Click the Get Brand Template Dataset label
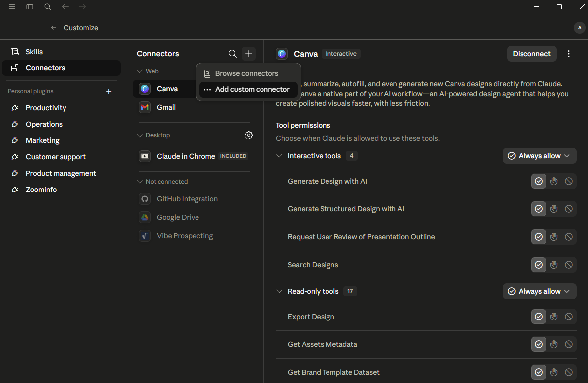This screenshot has width=588, height=383. point(333,372)
